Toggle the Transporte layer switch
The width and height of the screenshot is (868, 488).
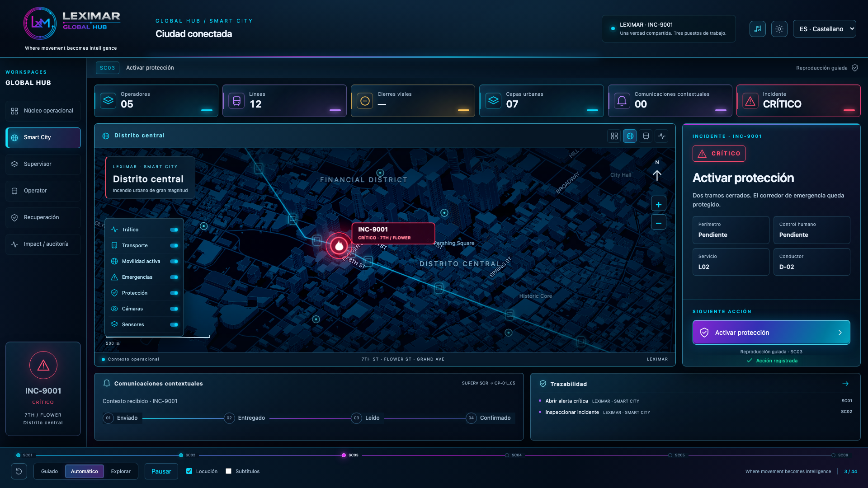click(174, 246)
